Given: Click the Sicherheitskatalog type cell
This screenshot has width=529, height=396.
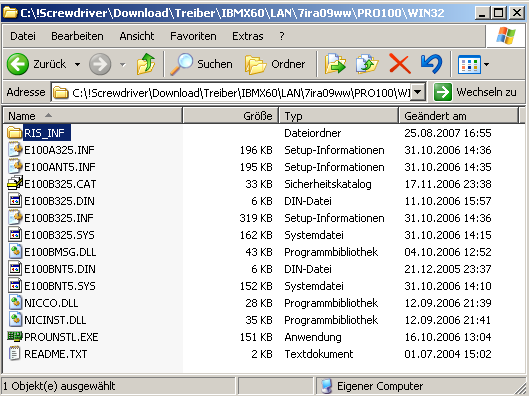Looking at the screenshot, I should click(x=328, y=184).
